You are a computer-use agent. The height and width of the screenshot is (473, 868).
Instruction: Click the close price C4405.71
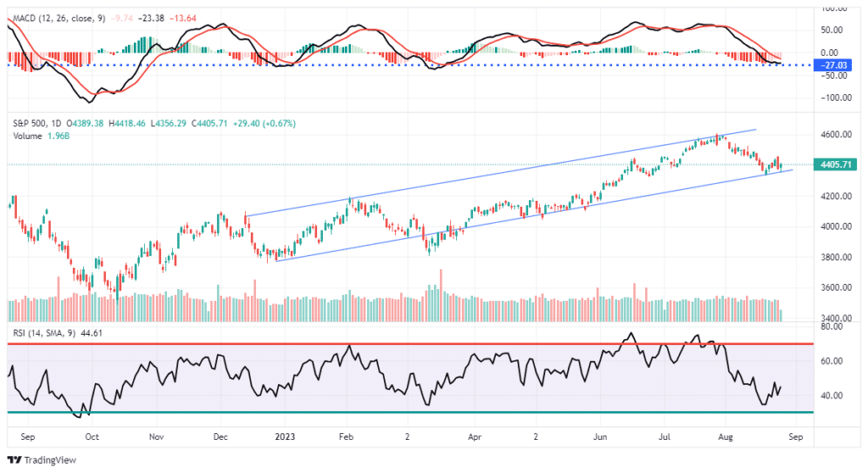point(209,124)
